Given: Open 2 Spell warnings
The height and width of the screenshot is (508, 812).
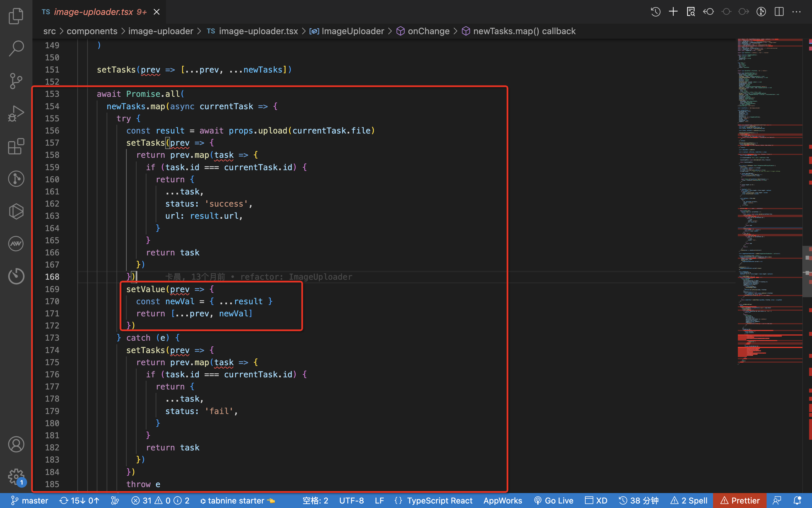Looking at the screenshot, I should (x=689, y=501).
